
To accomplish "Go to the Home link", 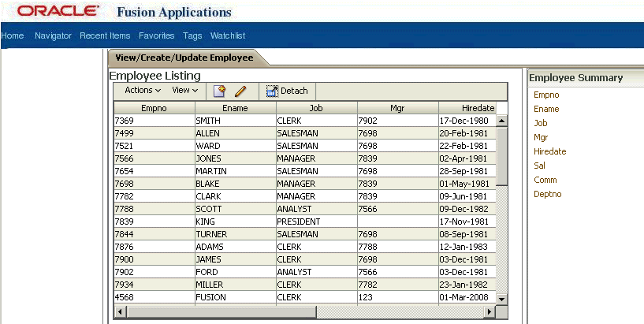I will coord(13,35).
